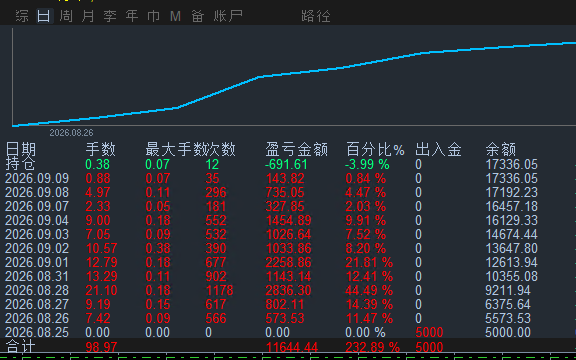Click the 2836.30 profit value
Screen dimensions: 576x360
[288, 290]
